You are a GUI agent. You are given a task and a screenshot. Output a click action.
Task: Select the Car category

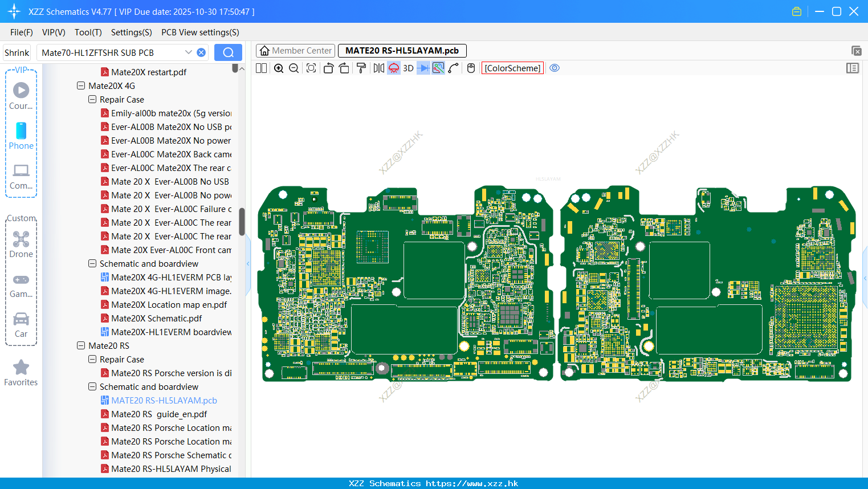pyautogui.click(x=21, y=325)
